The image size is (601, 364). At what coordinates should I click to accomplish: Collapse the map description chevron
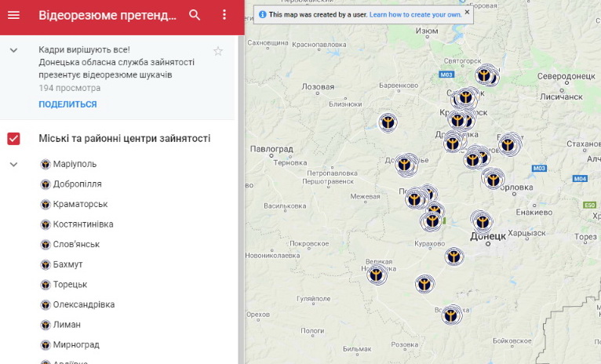[x=13, y=50]
